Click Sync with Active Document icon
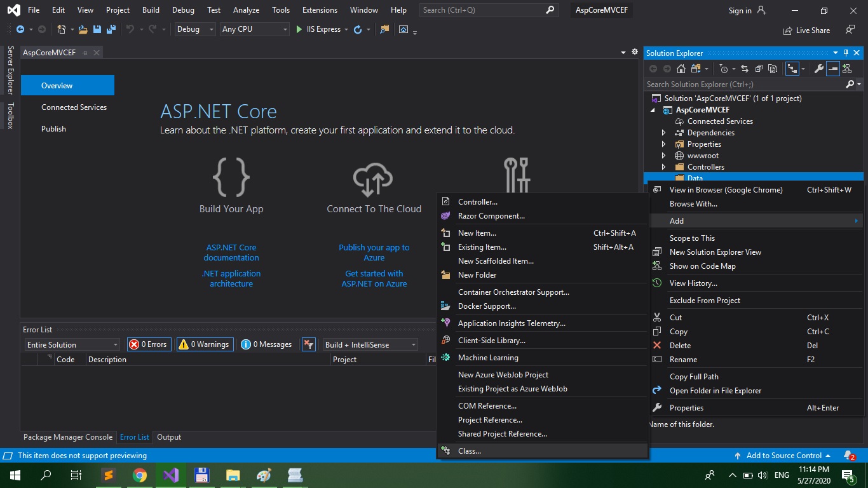The height and width of the screenshot is (488, 868). click(743, 69)
